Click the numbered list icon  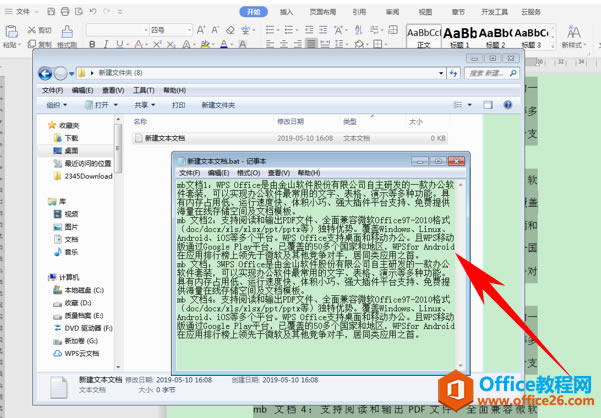coord(289,30)
